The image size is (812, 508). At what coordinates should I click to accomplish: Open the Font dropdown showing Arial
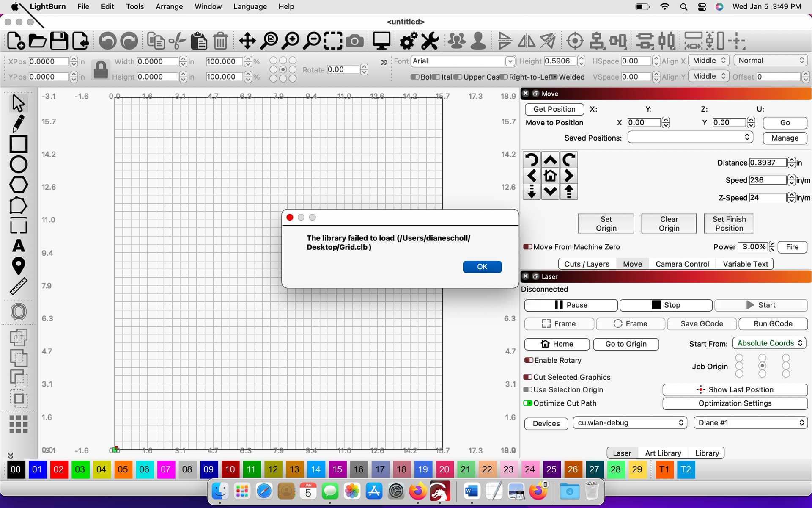[x=463, y=61]
